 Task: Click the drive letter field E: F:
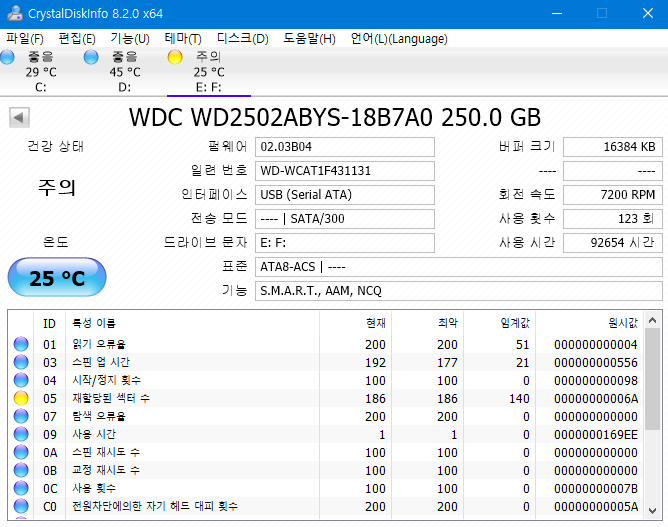(345, 243)
